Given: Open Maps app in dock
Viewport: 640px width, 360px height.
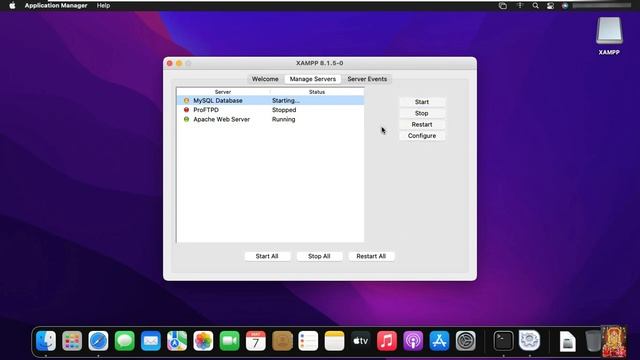Looking at the screenshot, I should 177,340.
